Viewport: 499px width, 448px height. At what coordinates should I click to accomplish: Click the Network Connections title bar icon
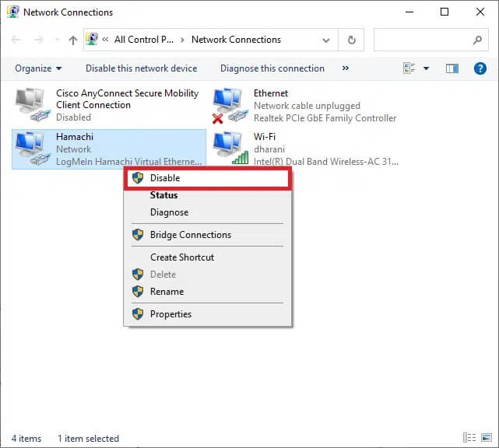tap(13, 12)
